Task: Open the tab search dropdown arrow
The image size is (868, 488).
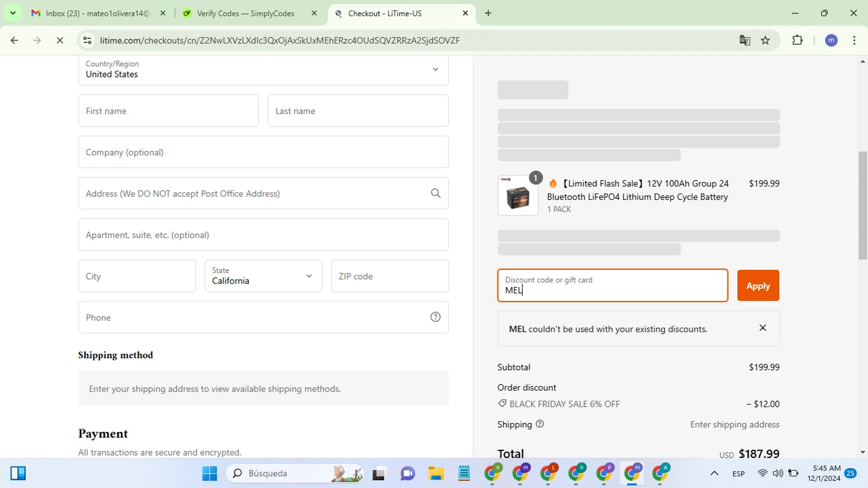Action: 13,13
